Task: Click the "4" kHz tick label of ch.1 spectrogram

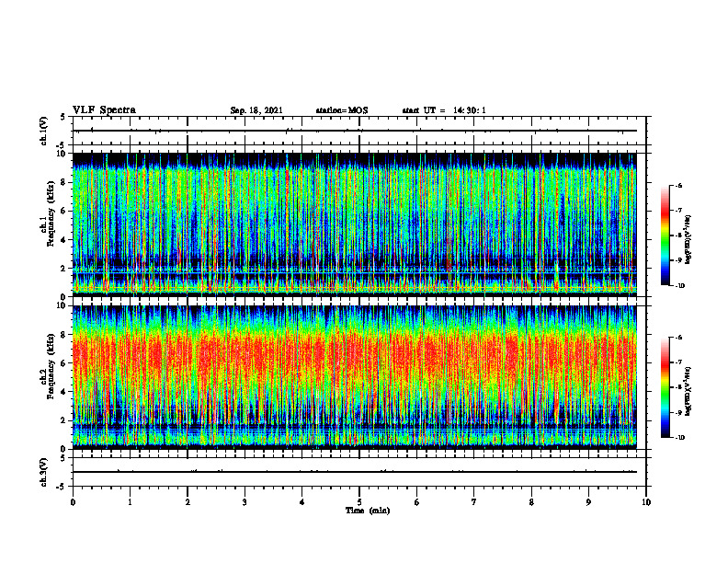Action: [x=64, y=240]
